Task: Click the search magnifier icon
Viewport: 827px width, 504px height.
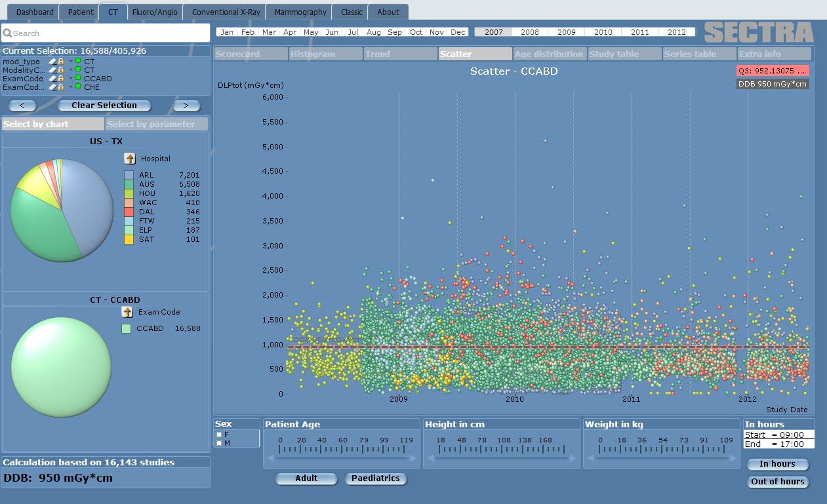Action: (x=8, y=33)
